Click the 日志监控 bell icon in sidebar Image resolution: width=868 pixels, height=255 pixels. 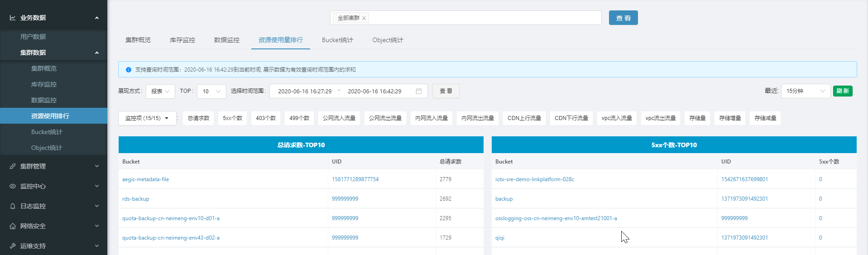[x=13, y=206]
